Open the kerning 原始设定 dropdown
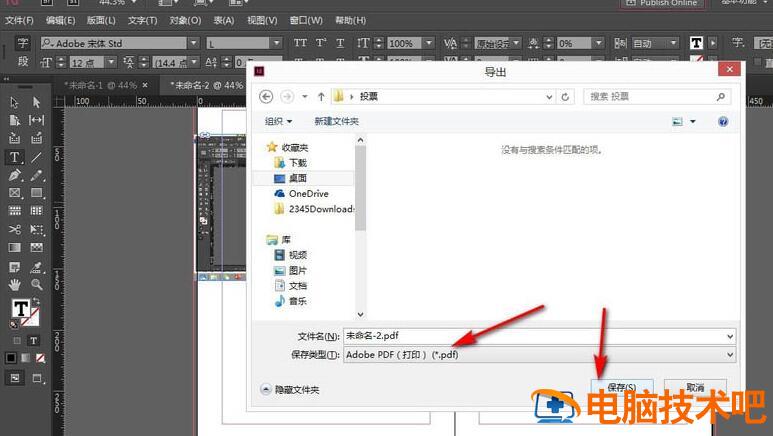Image resolution: width=773 pixels, height=436 pixels. click(x=516, y=43)
